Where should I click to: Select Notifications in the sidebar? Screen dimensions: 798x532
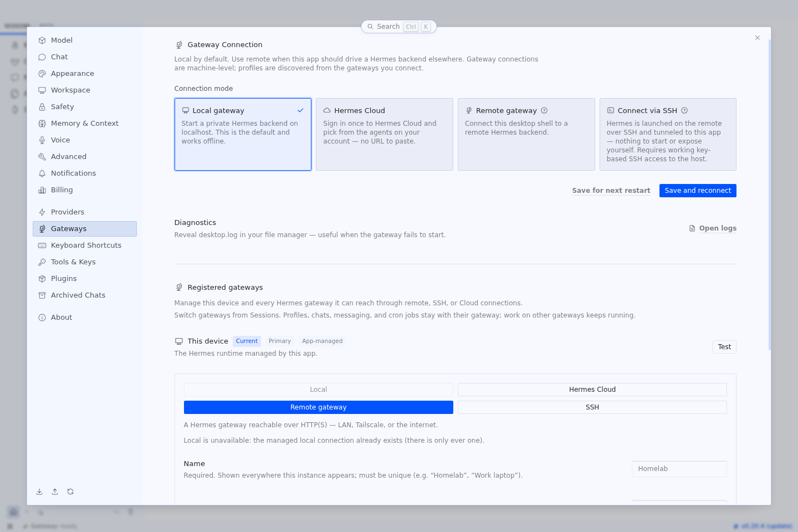point(84,173)
